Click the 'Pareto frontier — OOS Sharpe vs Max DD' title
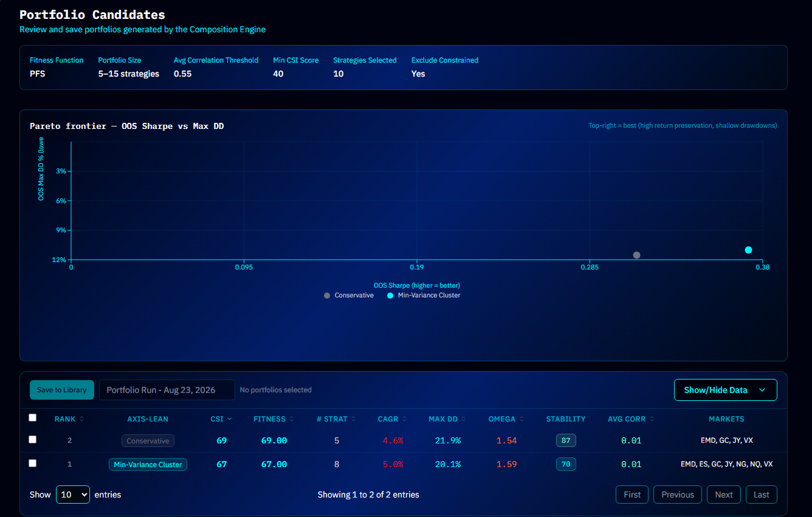812x517 pixels. click(127, 126)
